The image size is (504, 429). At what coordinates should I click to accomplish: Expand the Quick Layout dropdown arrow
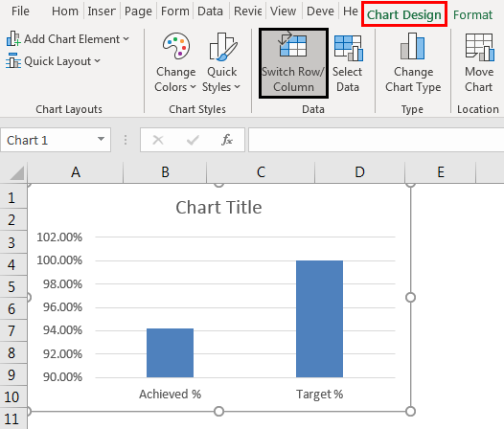coord(98,60)
